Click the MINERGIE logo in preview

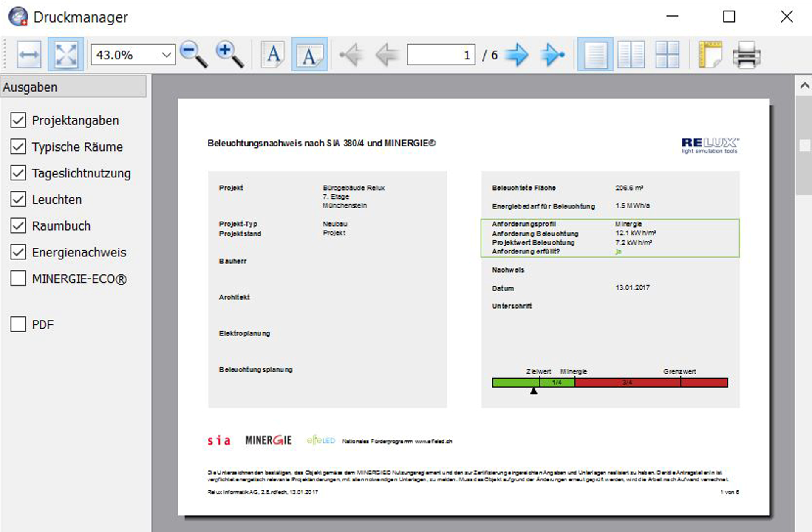click(x=269, y=440)
